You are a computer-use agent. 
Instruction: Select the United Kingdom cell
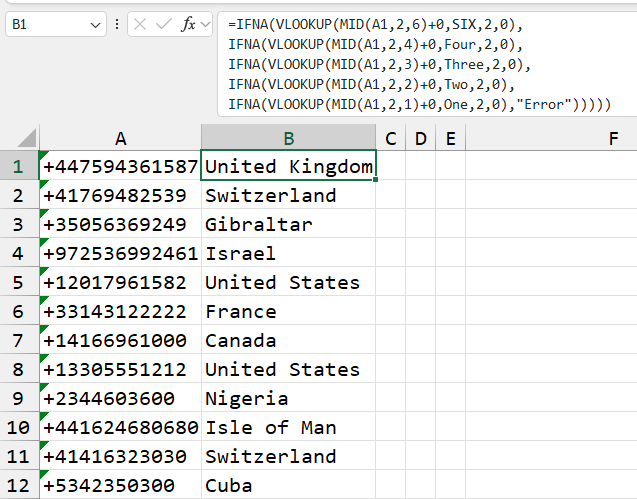[288, 167]
